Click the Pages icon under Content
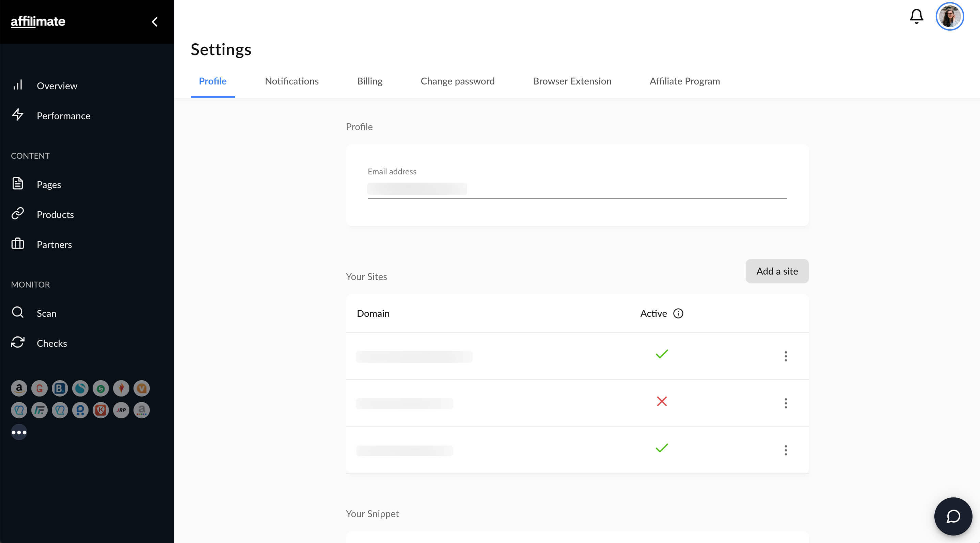This screenshot has height=543, width=980. [x=18, y=184]
